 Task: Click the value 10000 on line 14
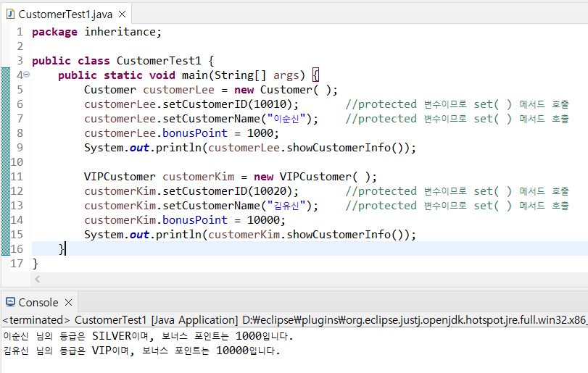[x=263, y=220]
